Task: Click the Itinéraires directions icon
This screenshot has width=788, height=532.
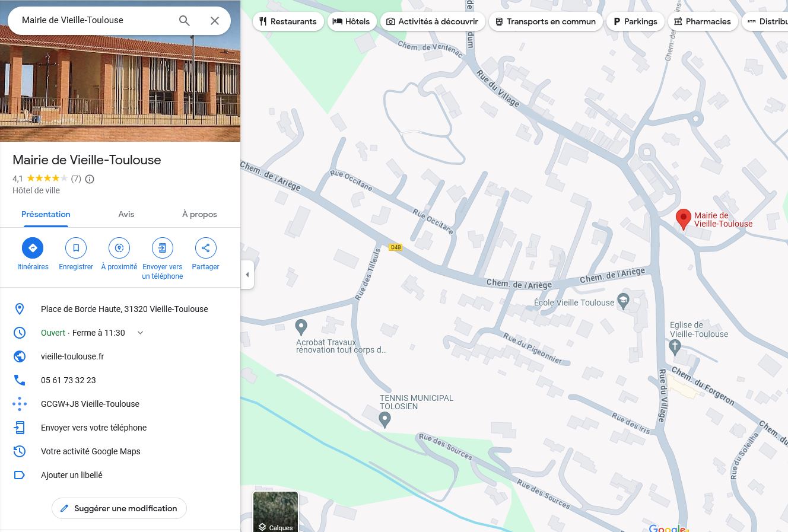Action: tap(33, 248)
